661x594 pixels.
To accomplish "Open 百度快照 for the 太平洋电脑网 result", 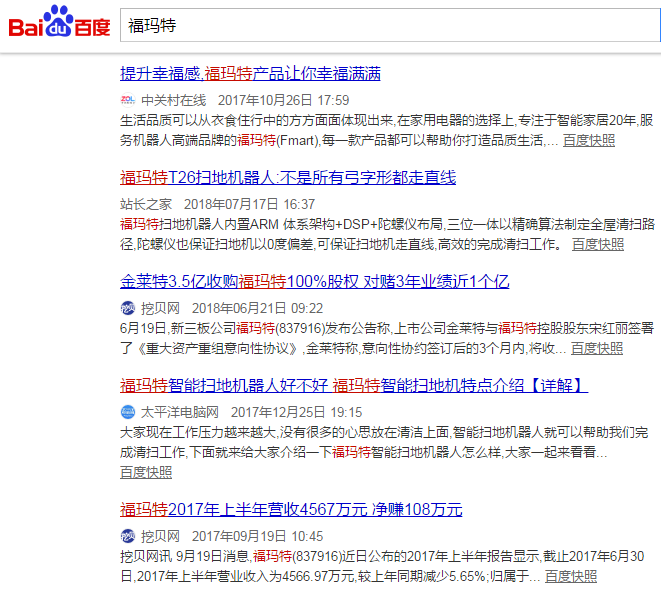I will (146, 472).
